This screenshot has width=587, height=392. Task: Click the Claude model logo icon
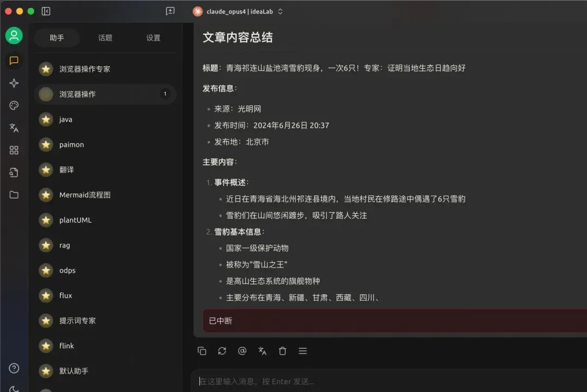tap(198, 11)
